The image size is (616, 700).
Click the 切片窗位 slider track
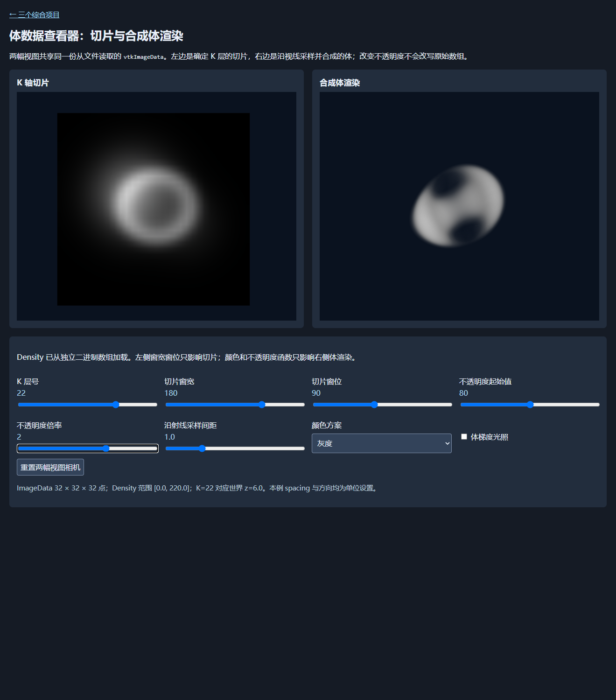pyautogui.click(x=383, y=405)
